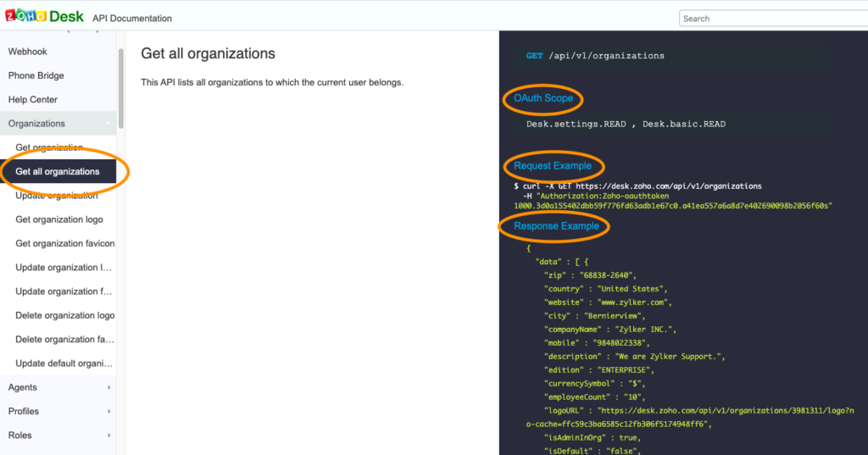Open the Profiles menu entry

[x=24, y=411]
